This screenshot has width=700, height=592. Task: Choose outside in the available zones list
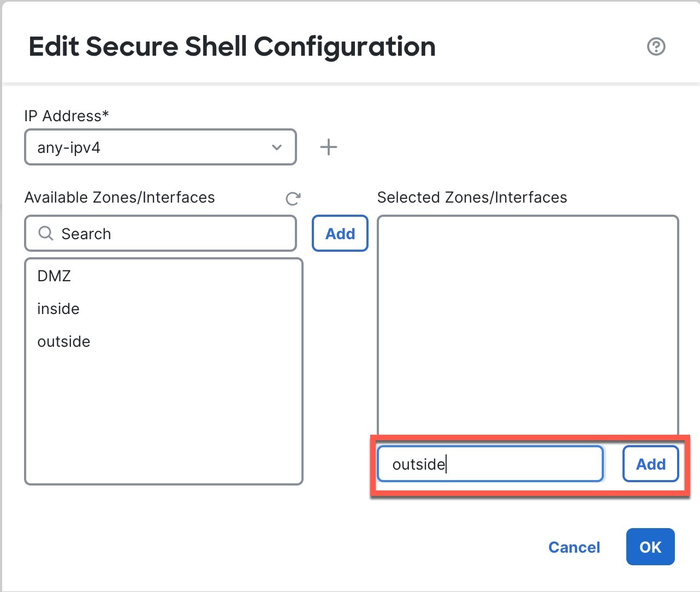63,341
